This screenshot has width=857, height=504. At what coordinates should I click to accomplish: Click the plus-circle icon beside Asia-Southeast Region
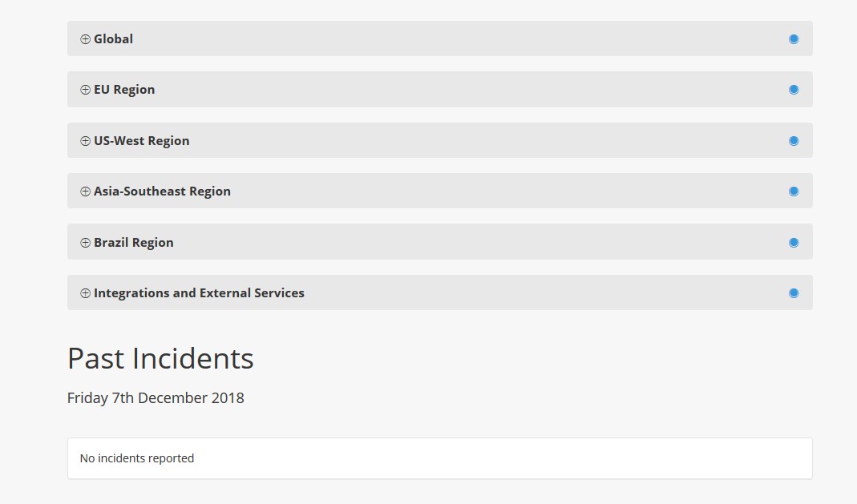[x=85, y=192]
